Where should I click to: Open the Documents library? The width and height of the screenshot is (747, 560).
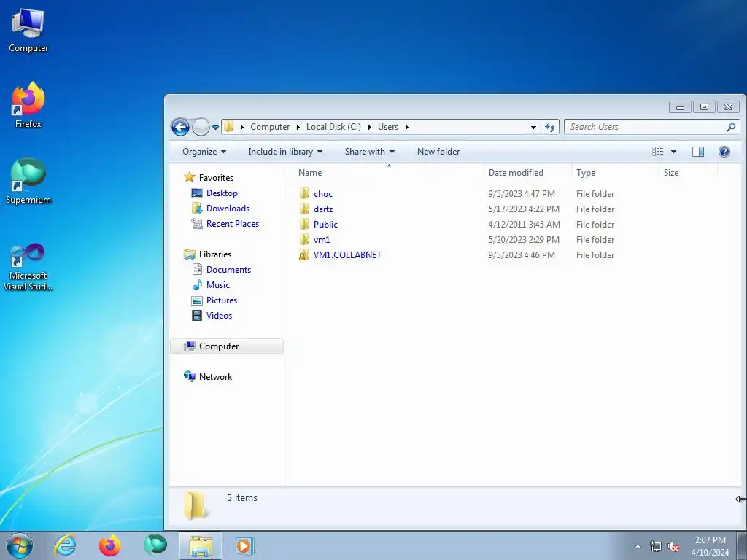[228, 270]
